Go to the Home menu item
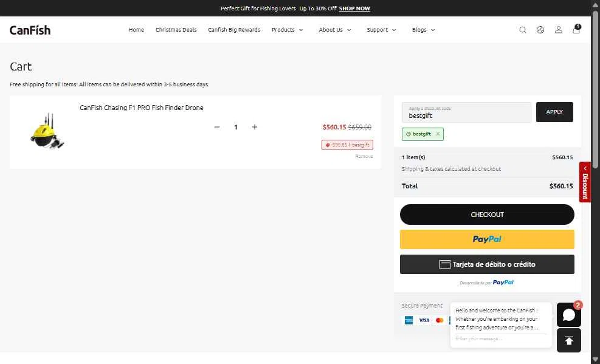600x364 pixels. point(136,30)
